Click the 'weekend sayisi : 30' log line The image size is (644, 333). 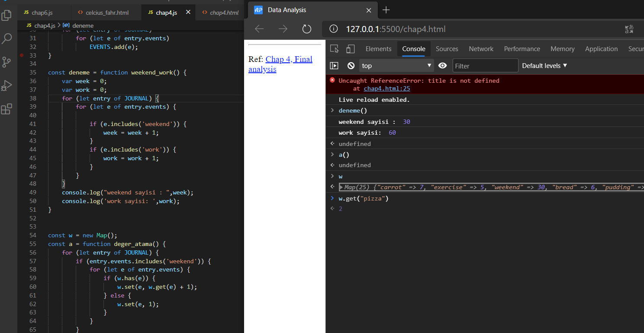click(374, 122)
